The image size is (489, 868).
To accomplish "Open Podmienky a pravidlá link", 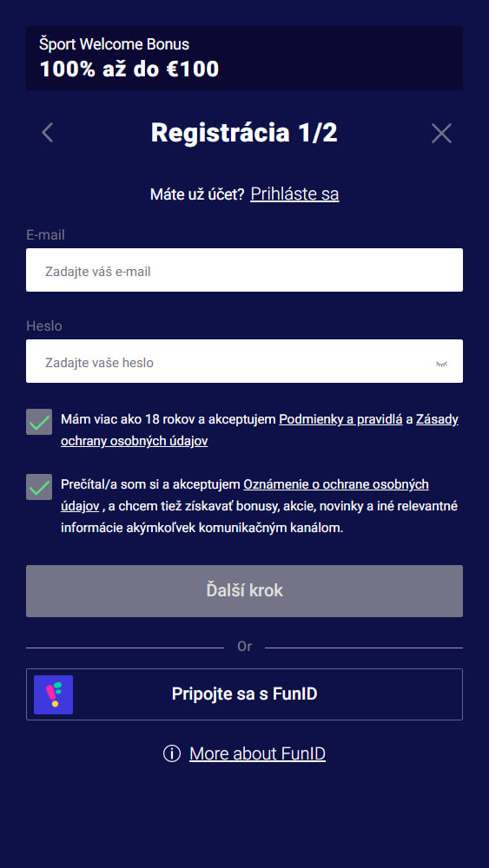I will pyautogui.click(x=340, y=419).
